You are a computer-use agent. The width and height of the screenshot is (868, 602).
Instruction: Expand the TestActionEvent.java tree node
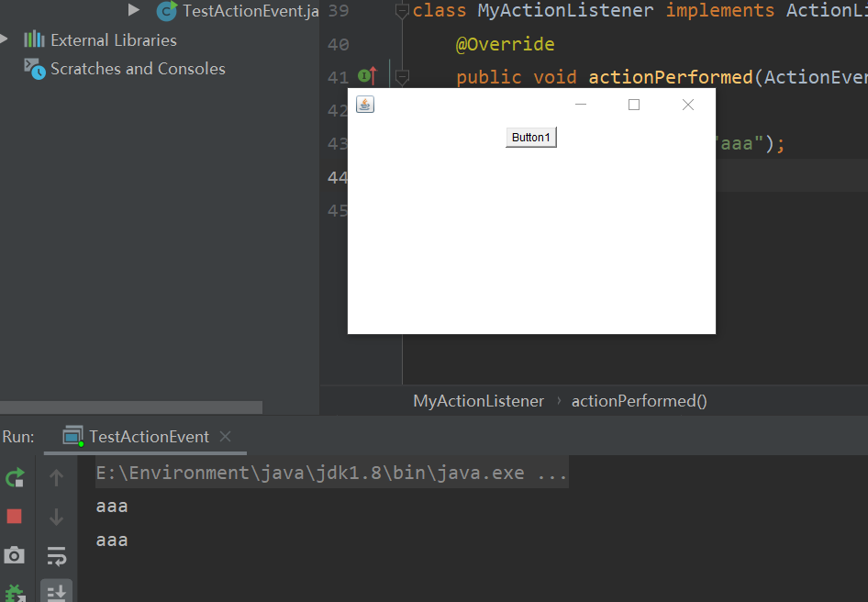(133, 10)
